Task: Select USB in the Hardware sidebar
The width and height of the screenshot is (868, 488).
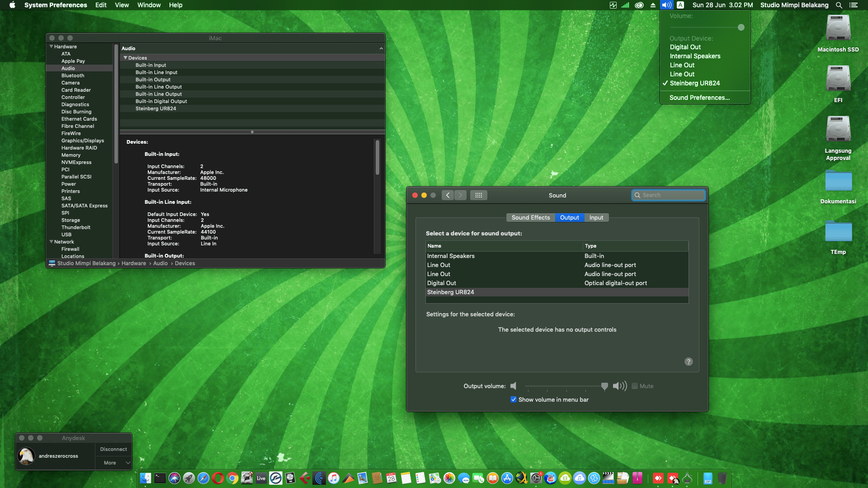Action: pyautogui.click(x=66, y=235)
